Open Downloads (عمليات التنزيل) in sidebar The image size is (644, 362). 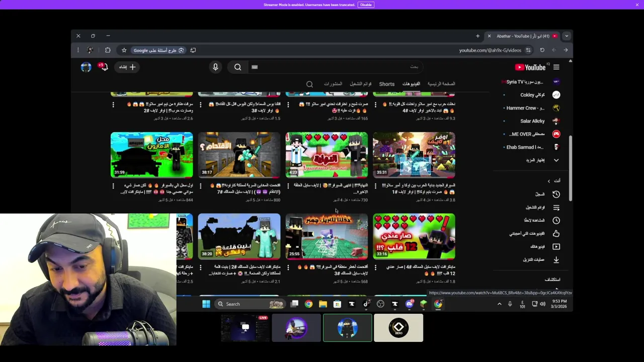[541, 259]
